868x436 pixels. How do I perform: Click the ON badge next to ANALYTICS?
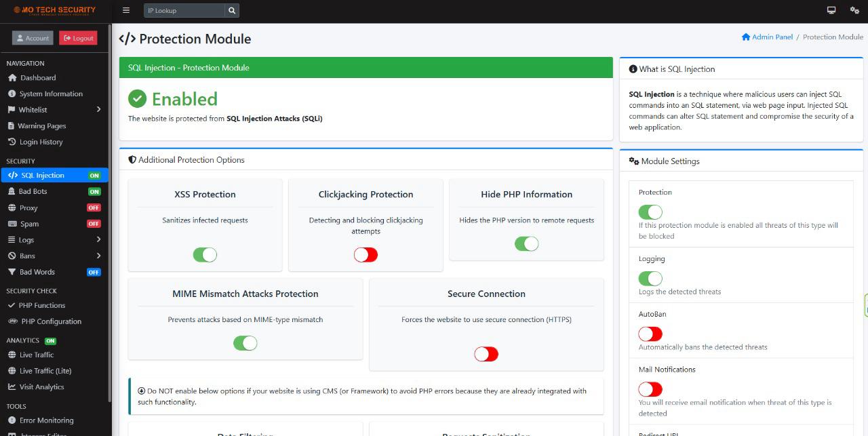coord(50,340)
